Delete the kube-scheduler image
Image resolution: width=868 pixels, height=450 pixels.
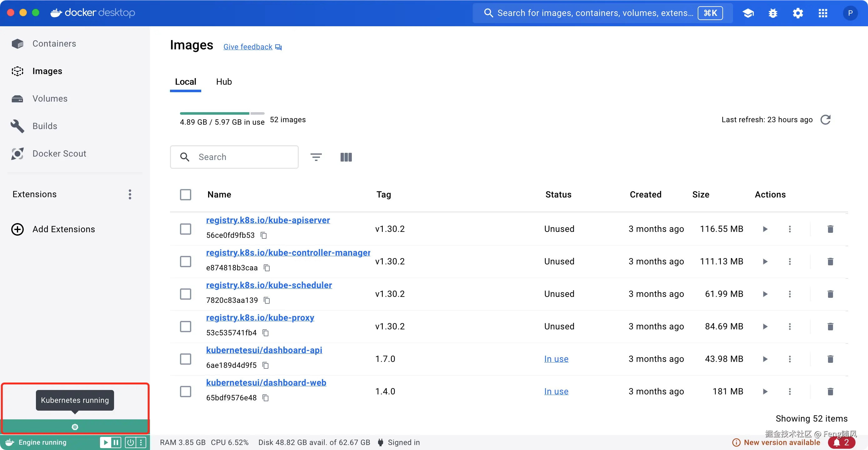(x=830, y=294)
